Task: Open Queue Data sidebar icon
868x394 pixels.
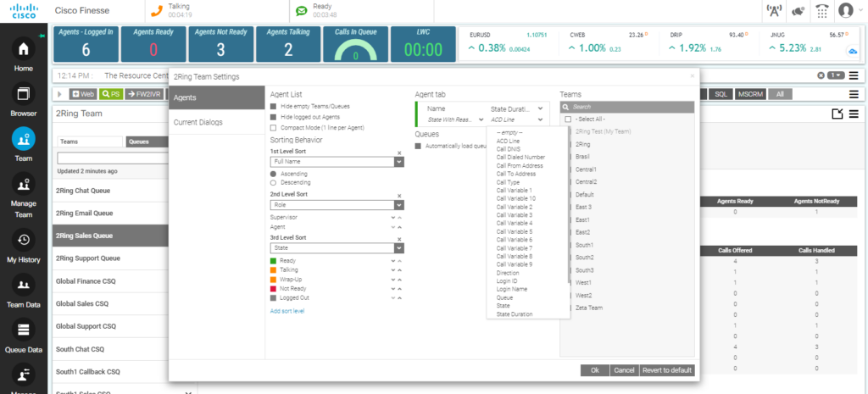Action: 23,330
